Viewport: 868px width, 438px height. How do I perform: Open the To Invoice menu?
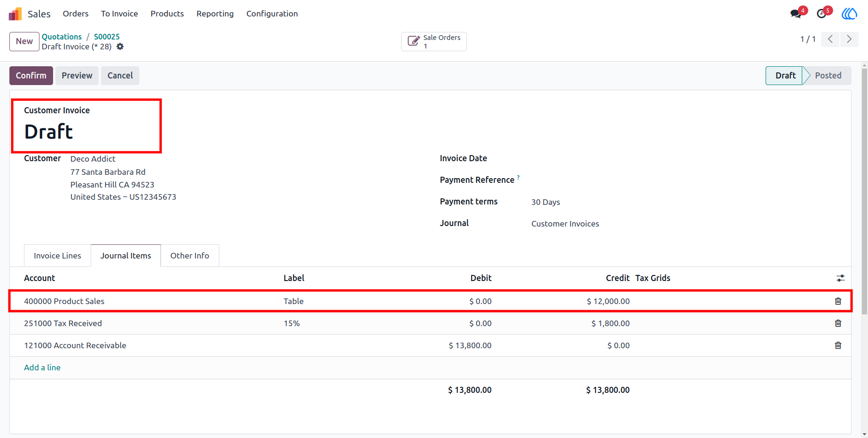click(119, 14)
